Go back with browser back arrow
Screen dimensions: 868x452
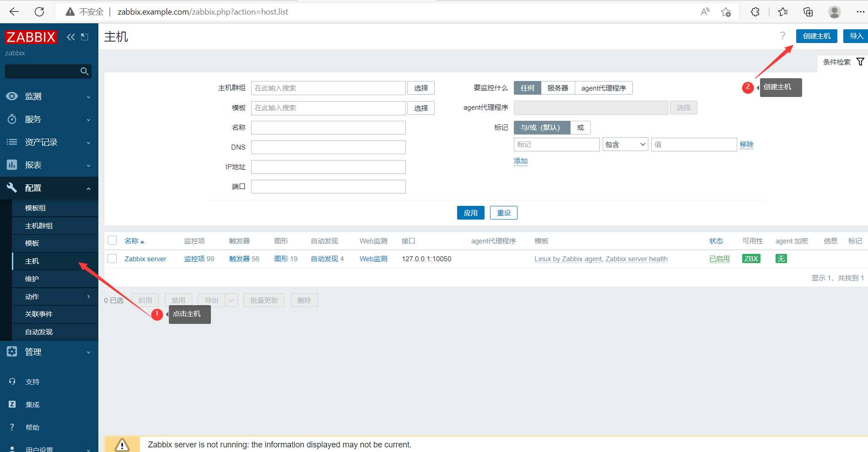pos(14,12)
